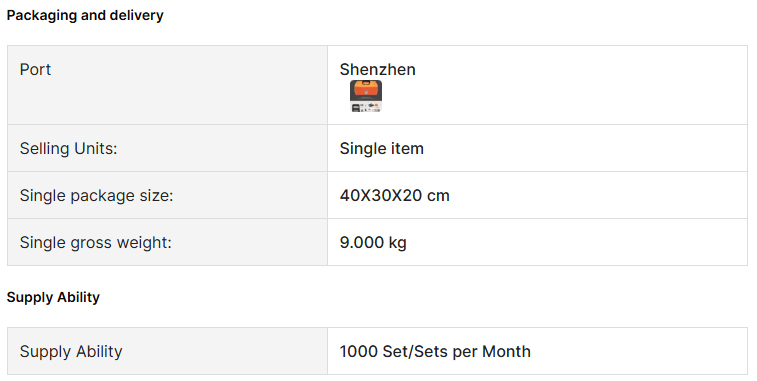757x381 pixels.
Task: Click the word item in Selling Units value
Action: 407,148
